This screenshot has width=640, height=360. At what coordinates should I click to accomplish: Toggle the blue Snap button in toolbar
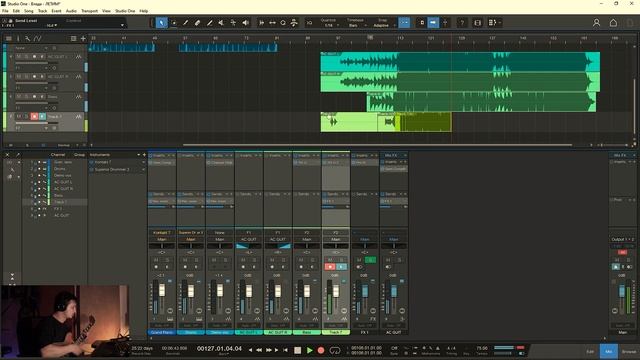coord(404,23)
